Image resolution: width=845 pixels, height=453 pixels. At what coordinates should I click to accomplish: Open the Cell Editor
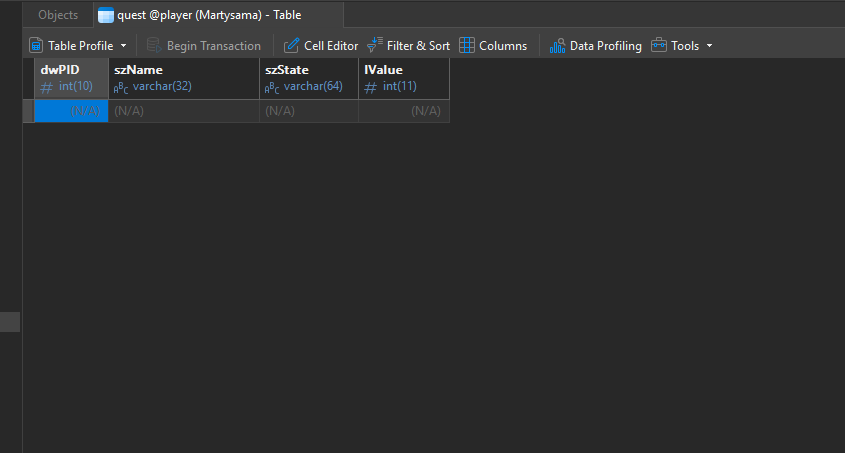click(x=321, y=46)
